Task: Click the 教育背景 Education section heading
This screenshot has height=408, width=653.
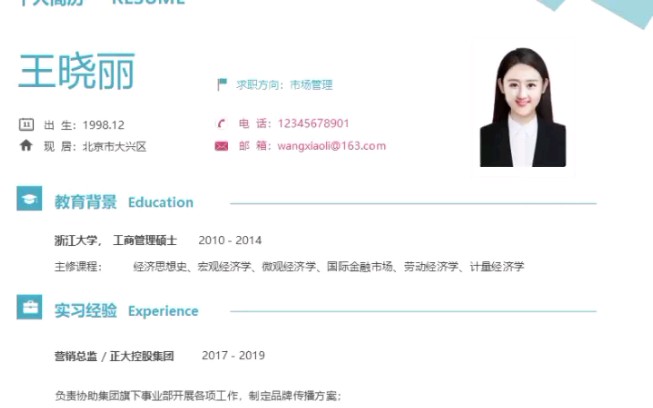Action: click(x=124, y=202)
